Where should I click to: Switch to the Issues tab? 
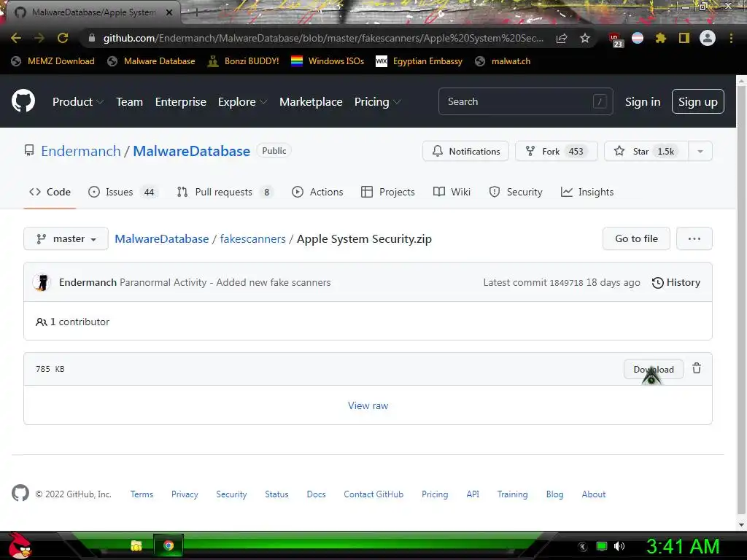click(123, 192)
